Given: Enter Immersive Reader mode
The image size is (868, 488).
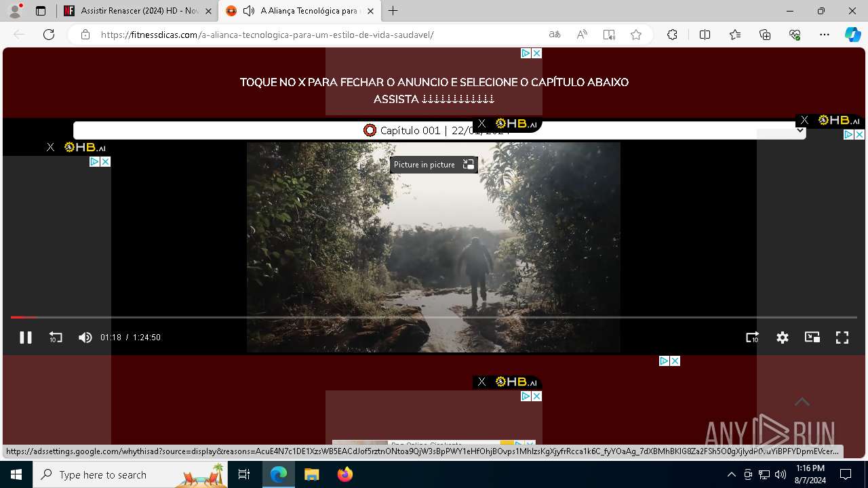Looking at the screenshot, I should pyautogui.click(x=609, y=35).
